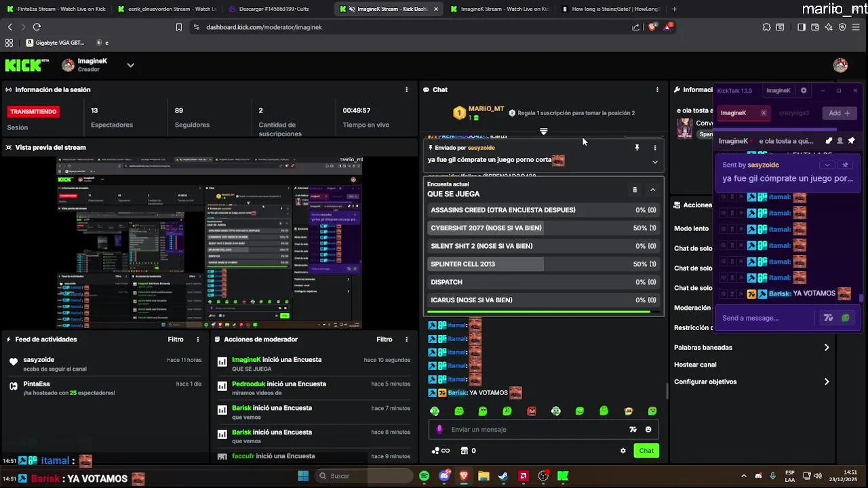
Task: Vote for CYBERSHIT 2077 poll option
Action: coord(543,228)
